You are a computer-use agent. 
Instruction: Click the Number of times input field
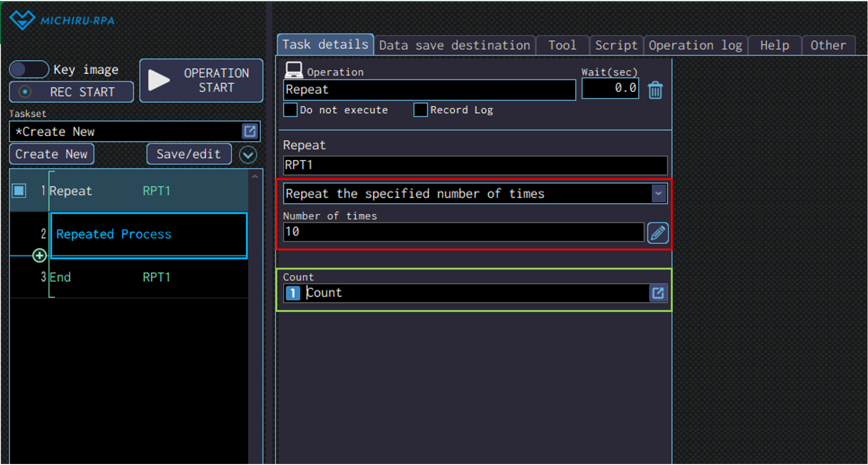(463, 232)
